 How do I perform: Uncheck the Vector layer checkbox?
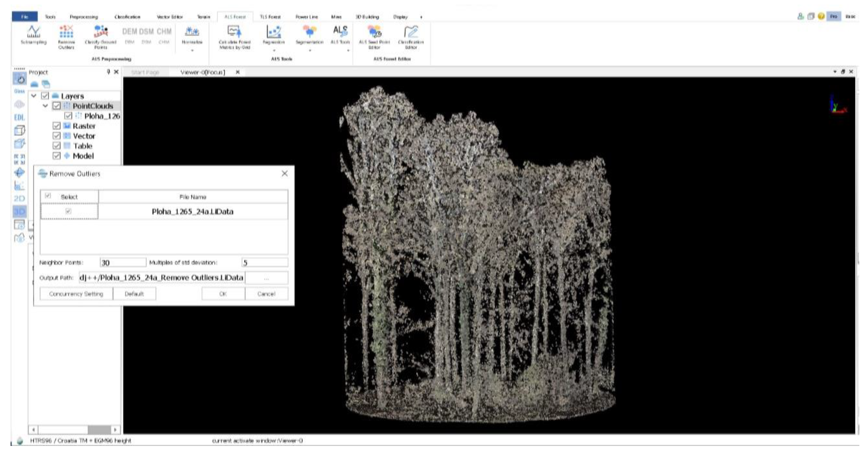coord(57,136)
